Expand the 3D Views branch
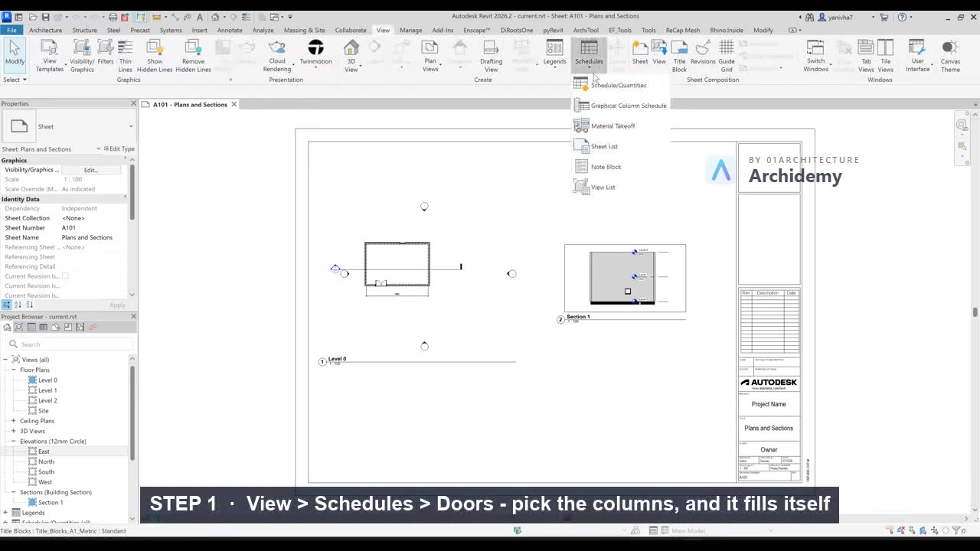The width and height of the screenshot is (980, 551). tap(13, 431)
